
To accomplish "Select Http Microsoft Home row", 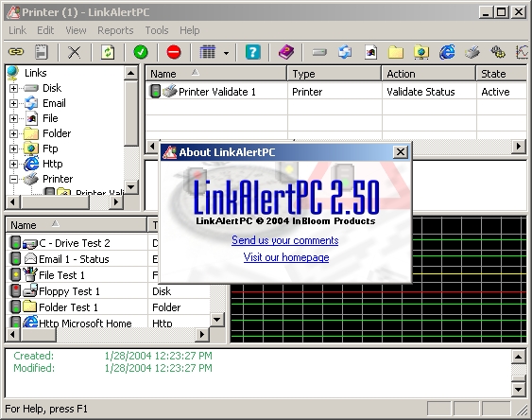I will 109,323.
